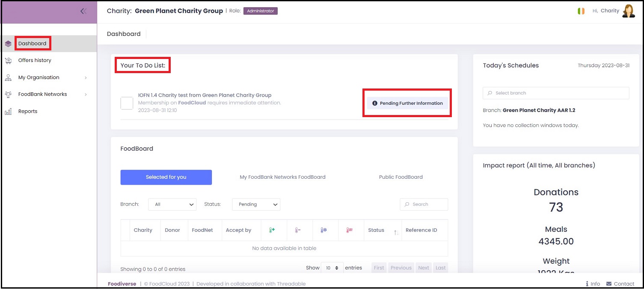Click the Pending Further Information button
This screenshot has width=644, height=289.
click(x=407, y=103)
